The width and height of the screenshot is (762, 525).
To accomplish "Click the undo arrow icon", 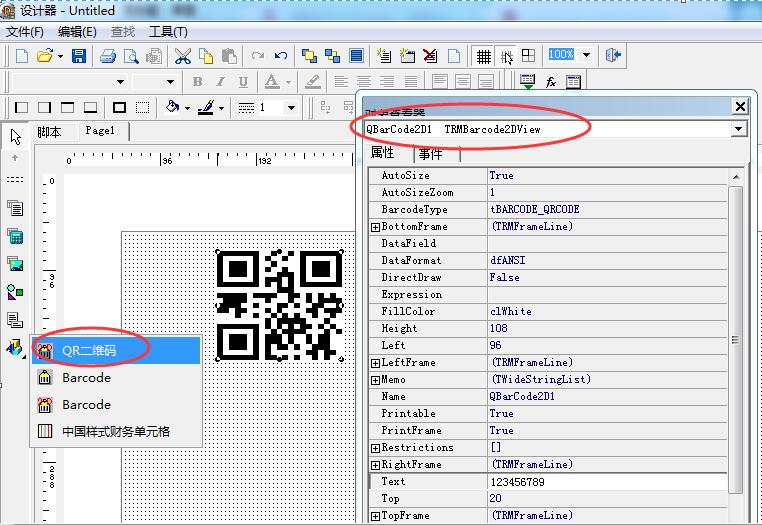I will click(x=281, y=56).
